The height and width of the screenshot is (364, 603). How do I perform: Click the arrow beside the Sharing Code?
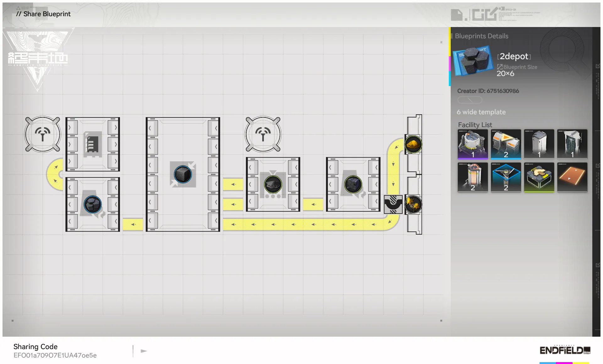(144, 351)
